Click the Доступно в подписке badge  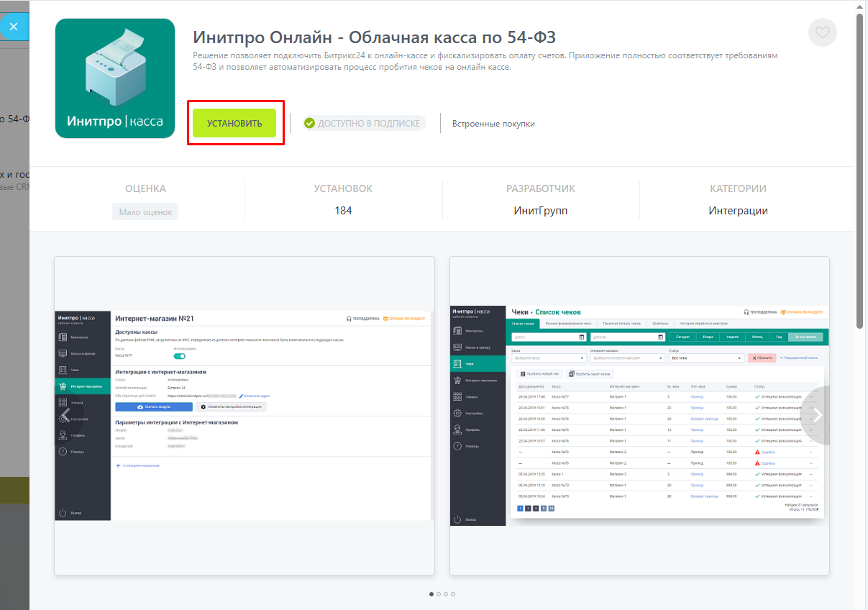tap(365, 123)
